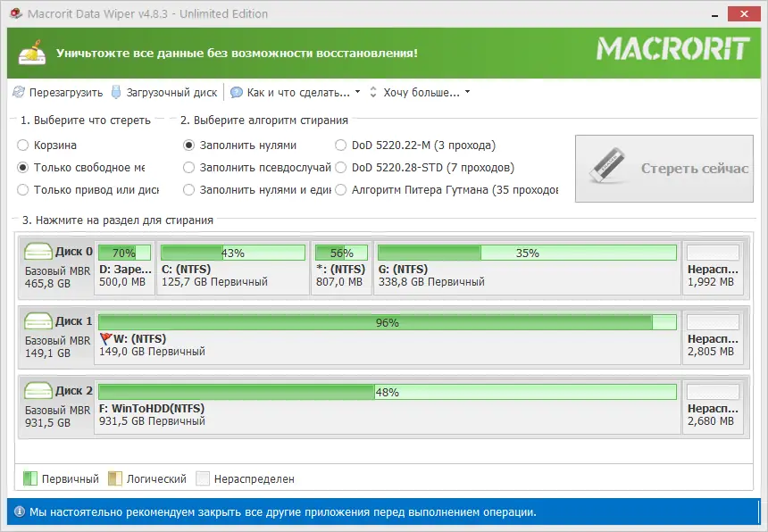This screenshot has width=768, height=532.
Task: Click the MACRORIT logo in banner
Action: tap(673, 49)
